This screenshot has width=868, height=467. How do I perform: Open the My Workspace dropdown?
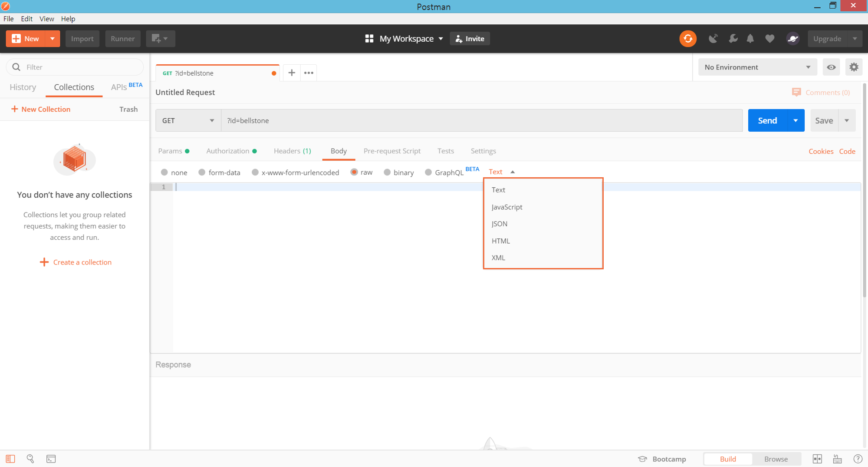pos(411,39)
